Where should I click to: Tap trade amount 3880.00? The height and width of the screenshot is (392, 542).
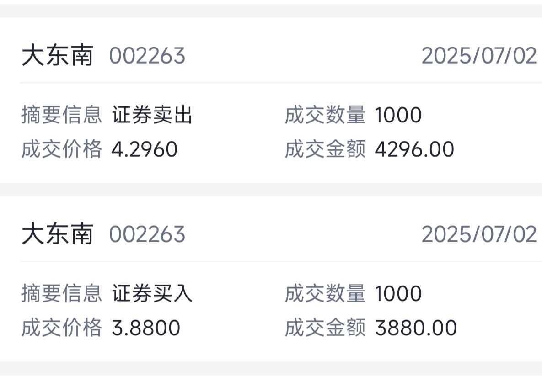point(416,328)
